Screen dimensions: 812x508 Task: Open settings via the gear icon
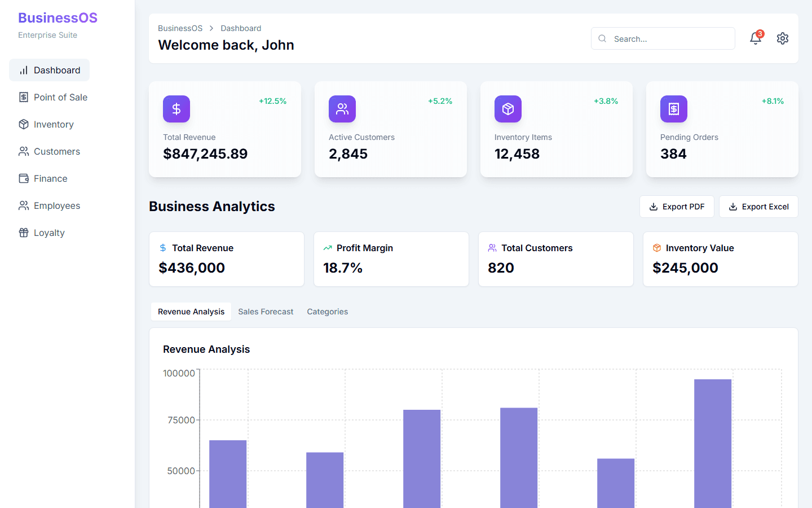(x=782, y=38)
